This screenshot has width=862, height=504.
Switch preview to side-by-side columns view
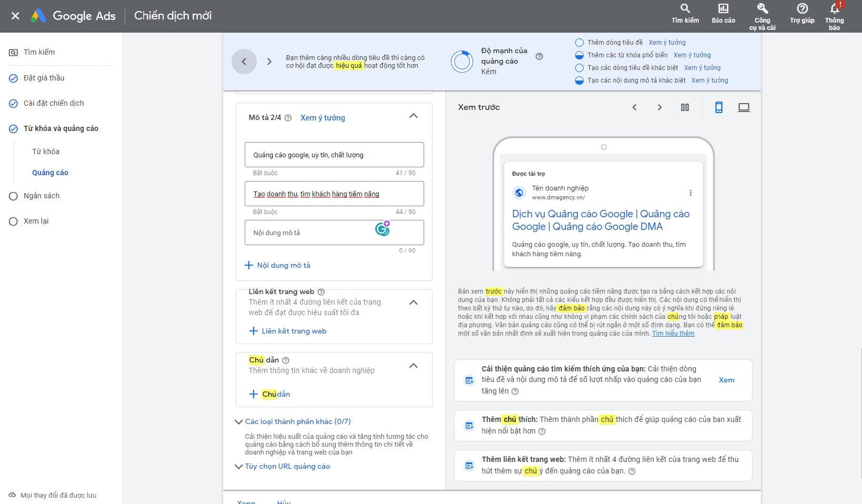tap(685, 107)
